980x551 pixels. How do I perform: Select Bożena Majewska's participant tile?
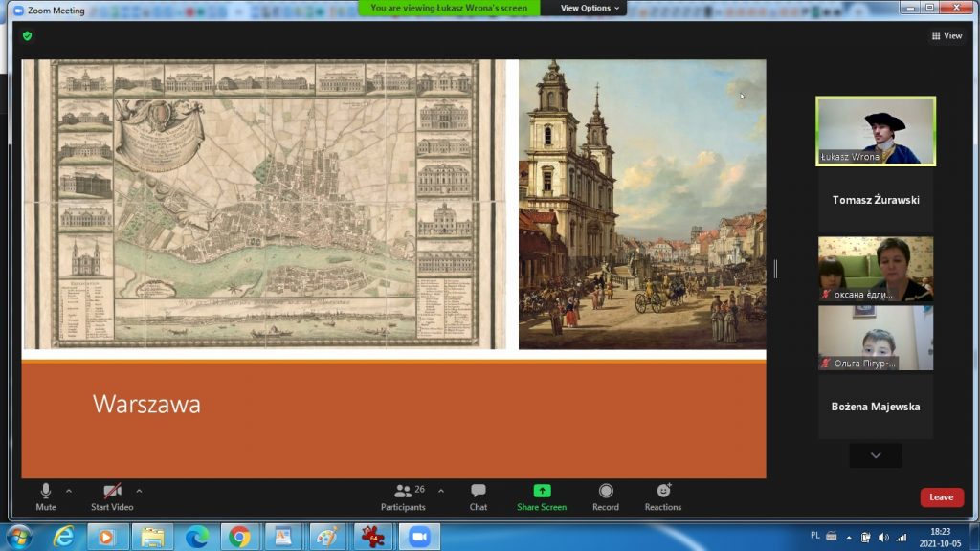point(875,407)
